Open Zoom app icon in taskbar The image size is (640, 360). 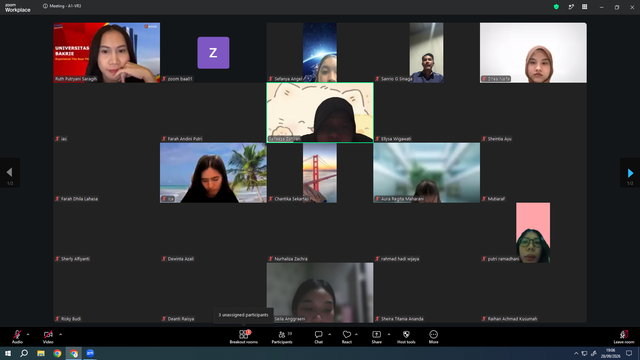click(x=90, y=353)
